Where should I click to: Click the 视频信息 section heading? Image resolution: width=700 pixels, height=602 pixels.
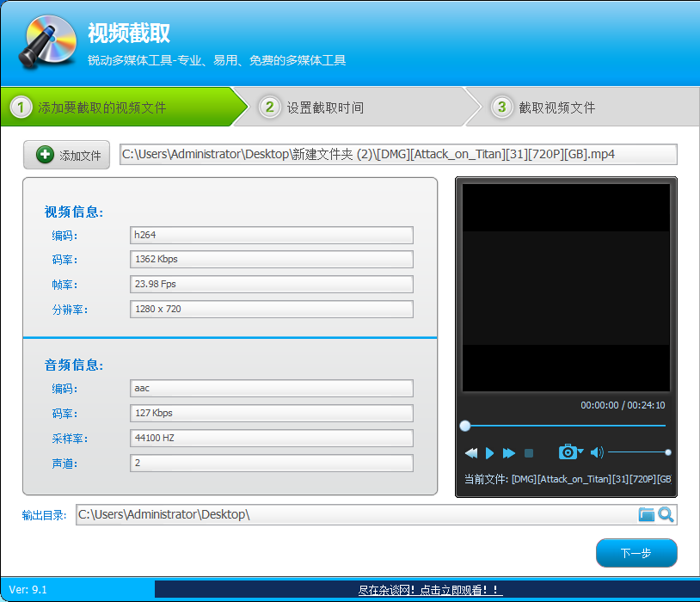[x=74, y=212]
